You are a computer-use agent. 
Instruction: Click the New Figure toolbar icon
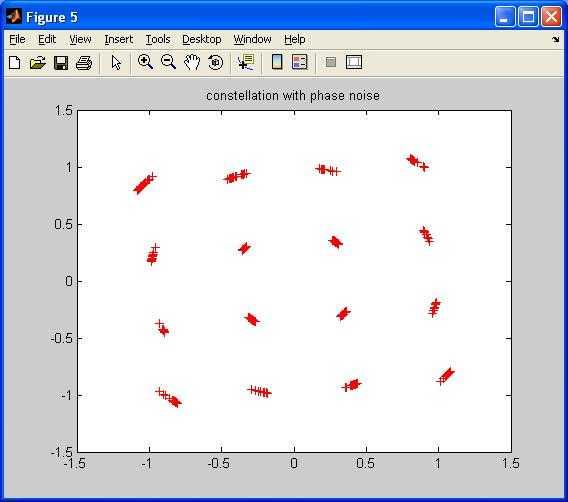(14, 63)
